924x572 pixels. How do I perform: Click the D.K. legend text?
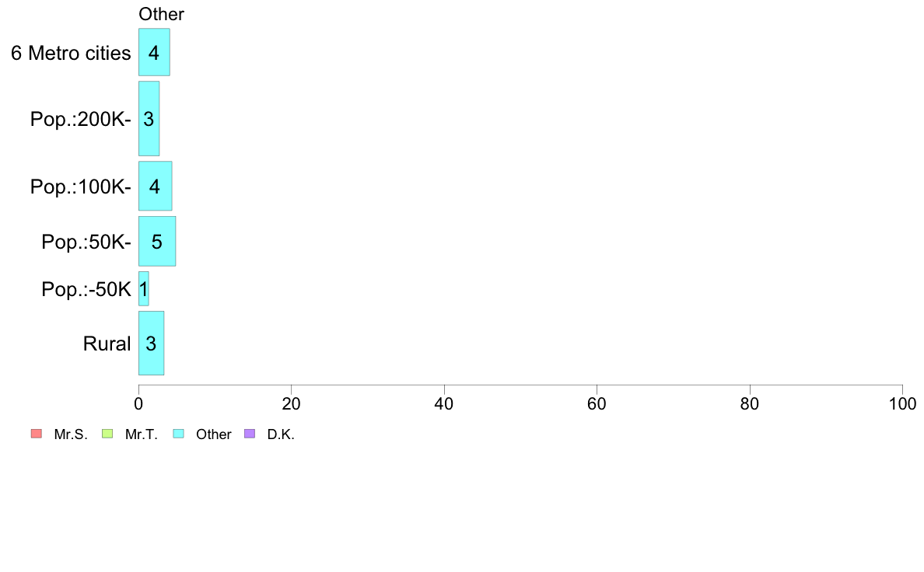pos(281,434)
